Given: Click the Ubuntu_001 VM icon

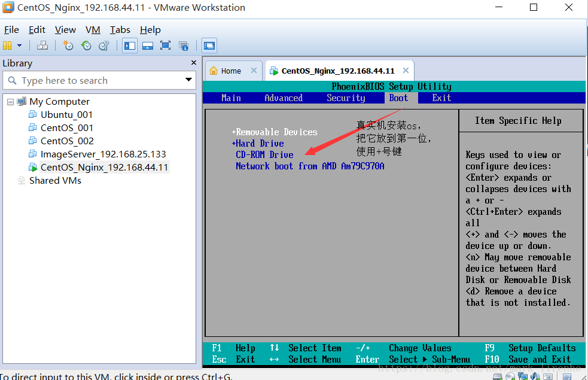Looking at the screenshot, I should coord(33,114).
